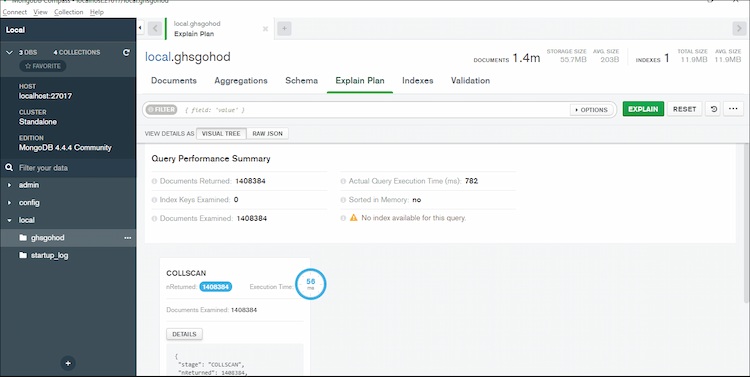Click the local database link in title
Viewport: 750px width, 377px height.
click(157, 57)
